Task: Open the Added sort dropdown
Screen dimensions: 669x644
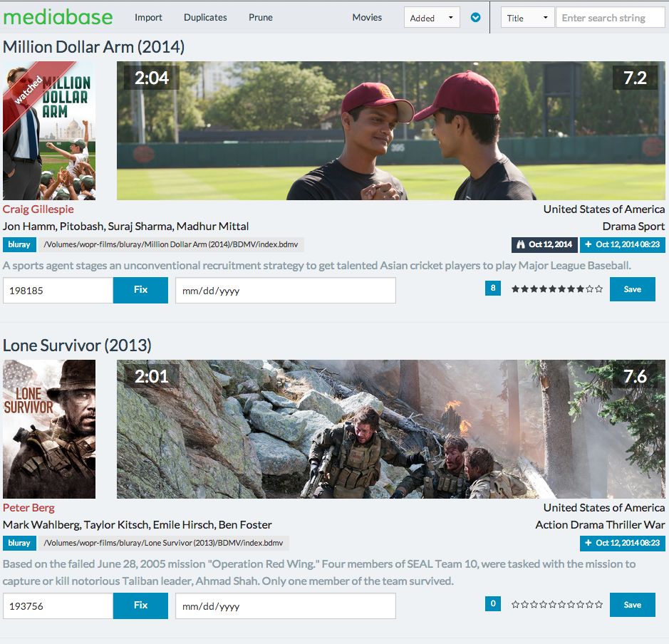Action: pos(432,18)
